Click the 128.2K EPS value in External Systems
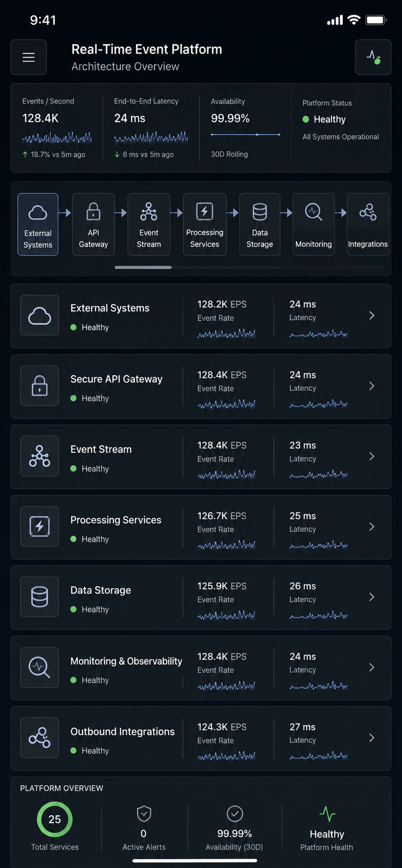Image resolution: width=402 pixels, height=868 pixels. (222, 304)
